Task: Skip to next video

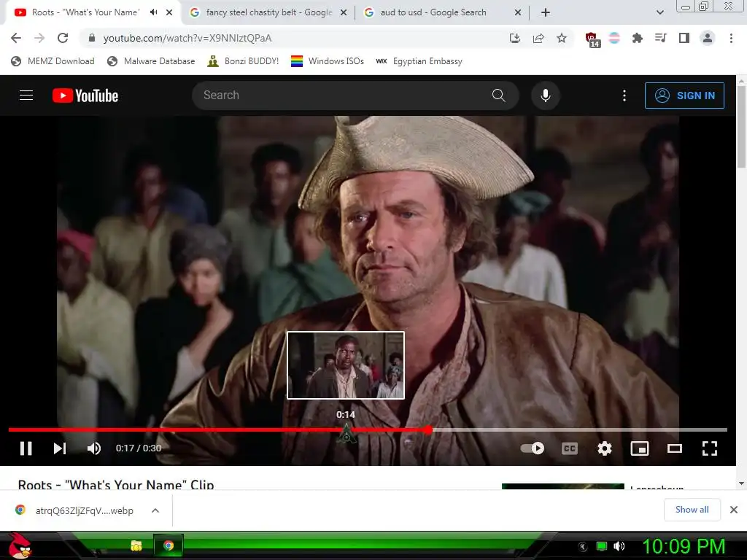Action: coord(60,448)
